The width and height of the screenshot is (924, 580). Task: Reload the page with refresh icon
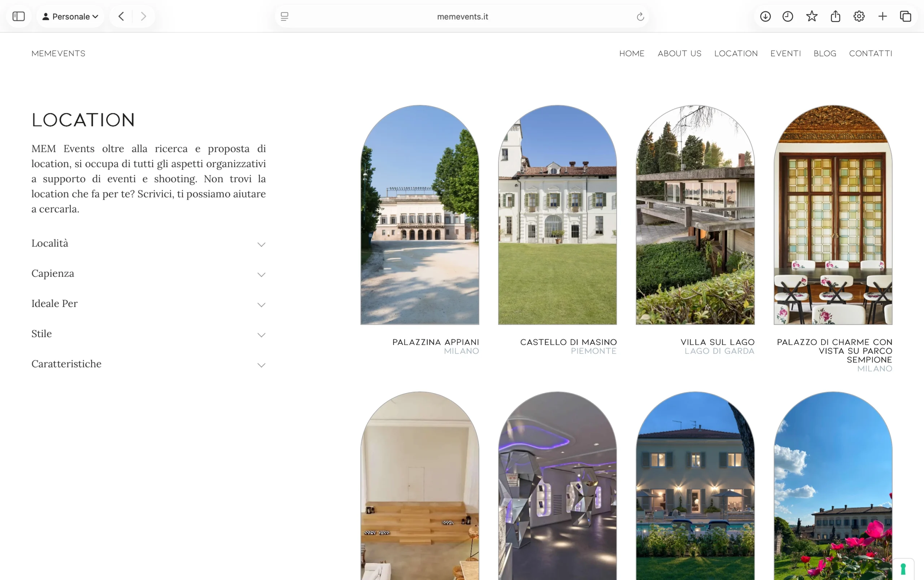[x=640, y=17]
